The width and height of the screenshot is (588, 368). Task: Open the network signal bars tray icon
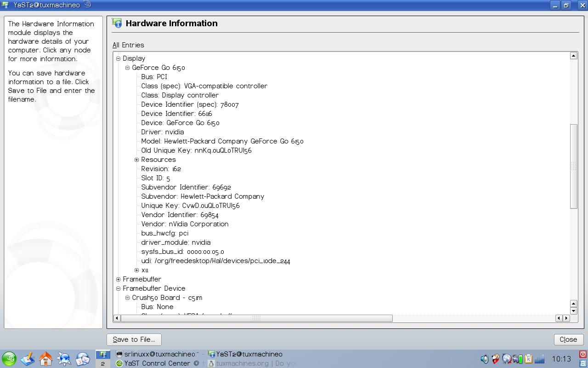tap(539, 359)
